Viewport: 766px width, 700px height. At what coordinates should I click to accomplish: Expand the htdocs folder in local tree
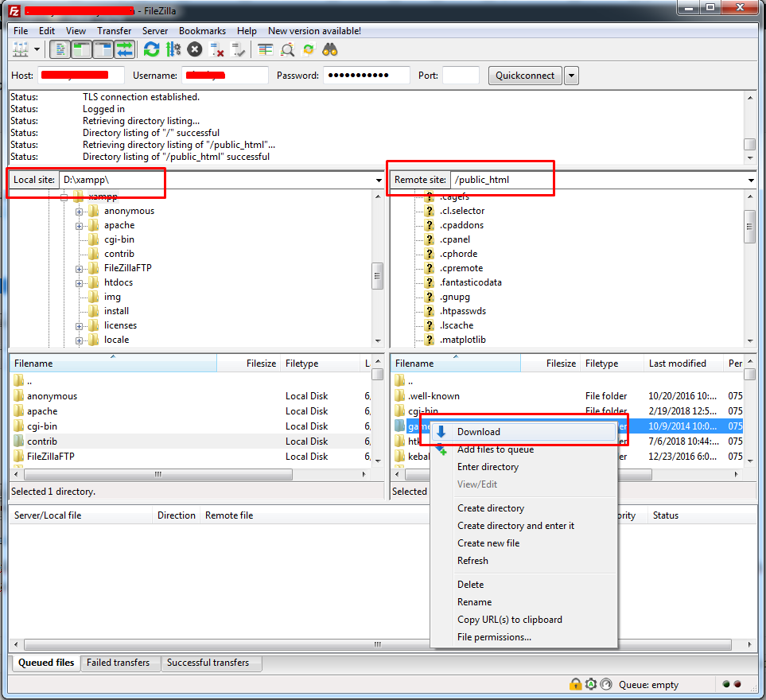79,283
